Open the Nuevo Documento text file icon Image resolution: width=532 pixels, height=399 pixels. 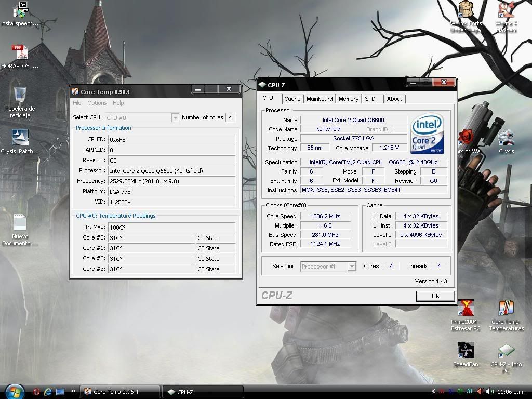pyautogui.click(x=20, y=230)
